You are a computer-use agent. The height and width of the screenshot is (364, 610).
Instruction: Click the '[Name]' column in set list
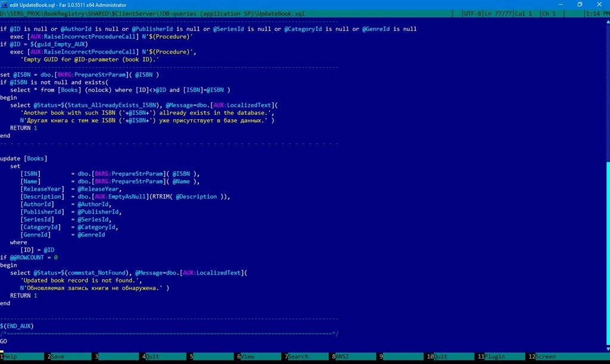(30, 181)
